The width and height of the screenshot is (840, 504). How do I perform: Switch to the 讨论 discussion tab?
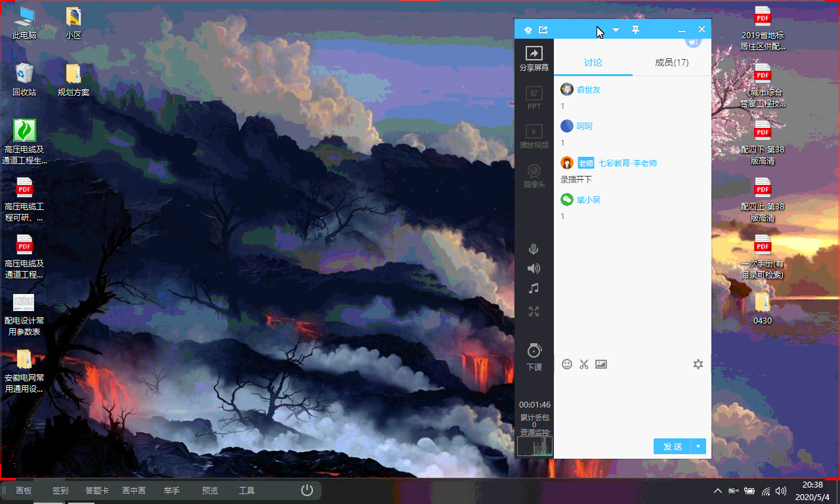pyautogui.click(x=593, y=62)
